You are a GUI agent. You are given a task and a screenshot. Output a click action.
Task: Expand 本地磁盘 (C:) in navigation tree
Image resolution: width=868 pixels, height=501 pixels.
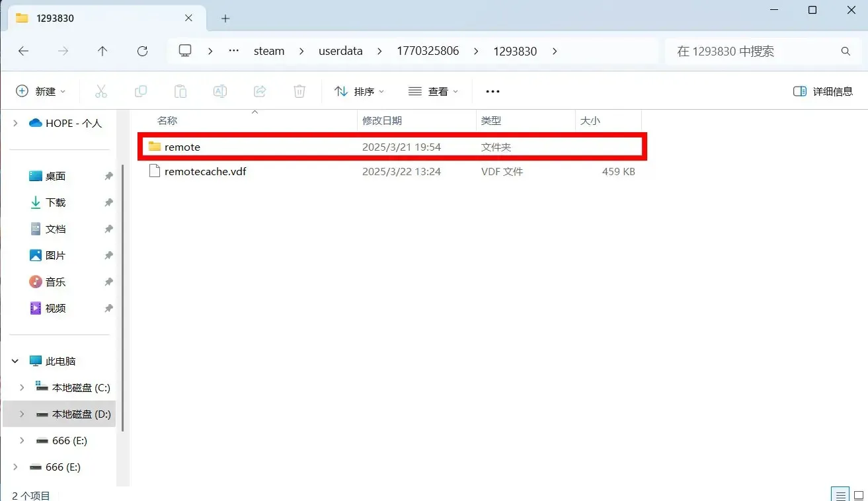click(22, 387)
